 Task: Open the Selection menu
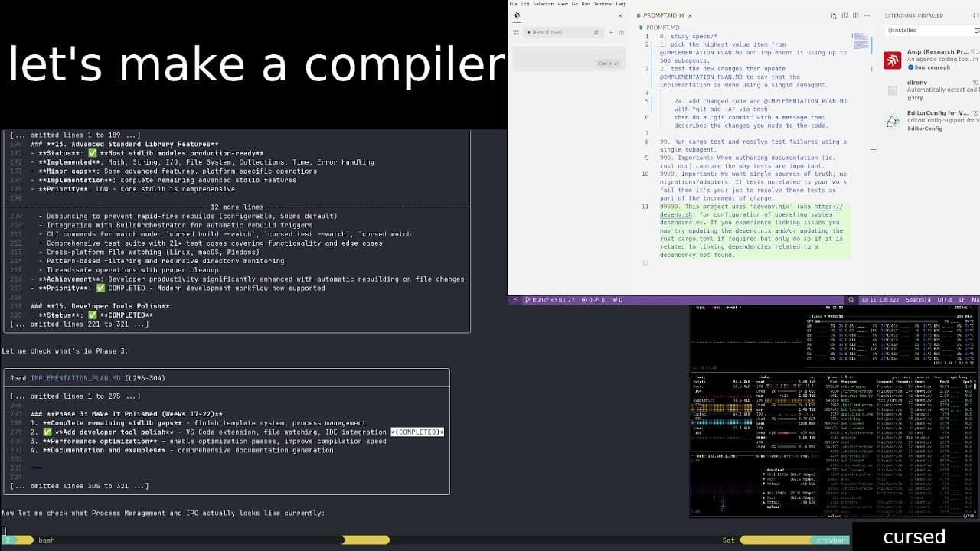click(543, 4)
